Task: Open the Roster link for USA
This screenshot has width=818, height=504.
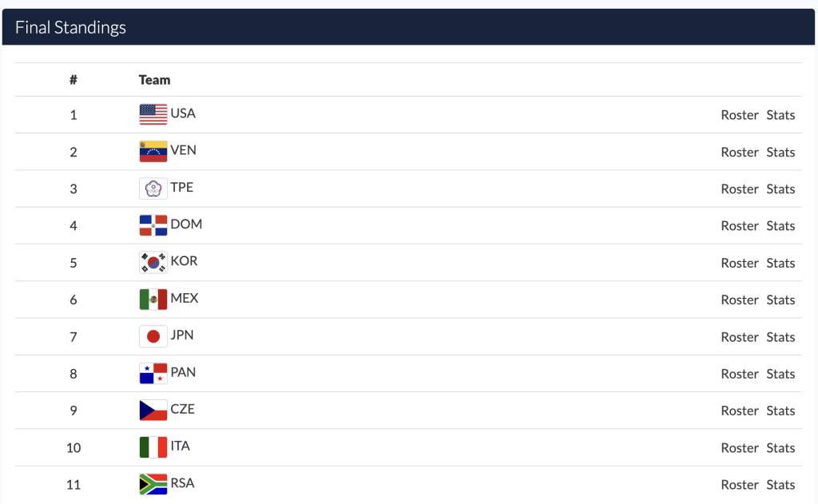Action: point(739,115)
